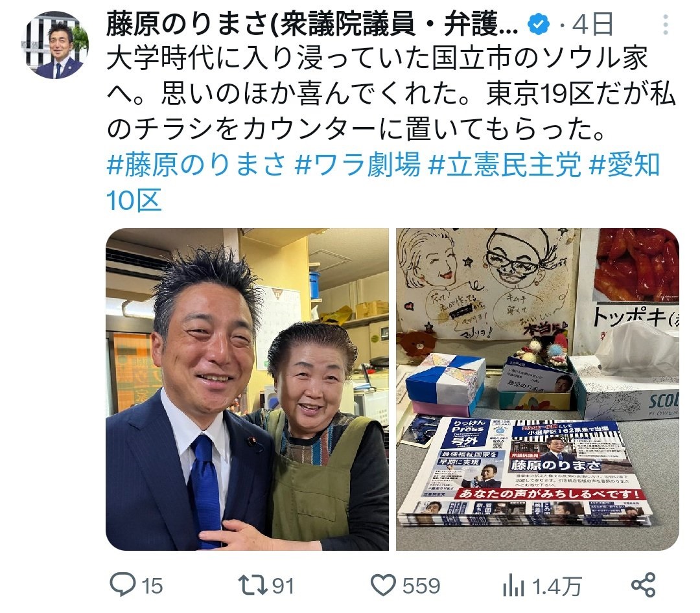
Task: Tap the repost icon showing 91
Action: tap(252, 585)
